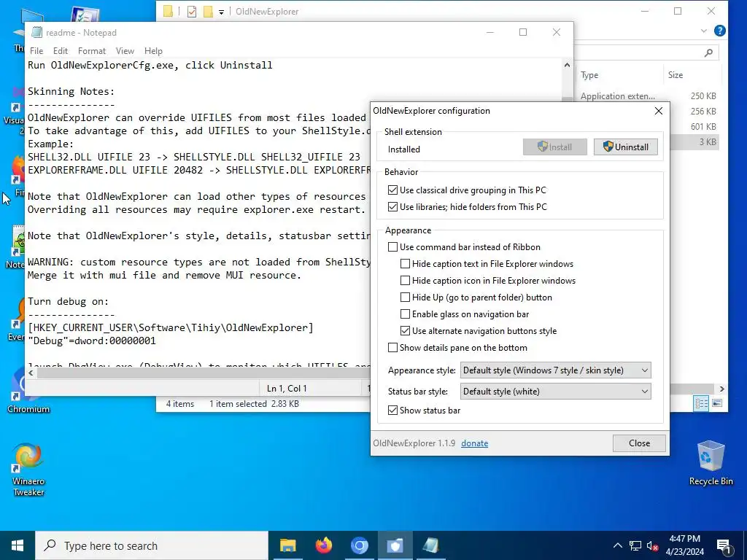This screenshot has height=560, width=747.
Task: Open the Recycle Bin desktop icon
Action: (x=711, y=463)
